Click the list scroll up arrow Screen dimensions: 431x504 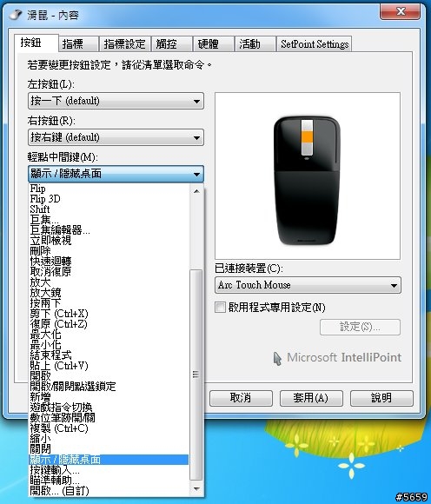tap(196, 191)
